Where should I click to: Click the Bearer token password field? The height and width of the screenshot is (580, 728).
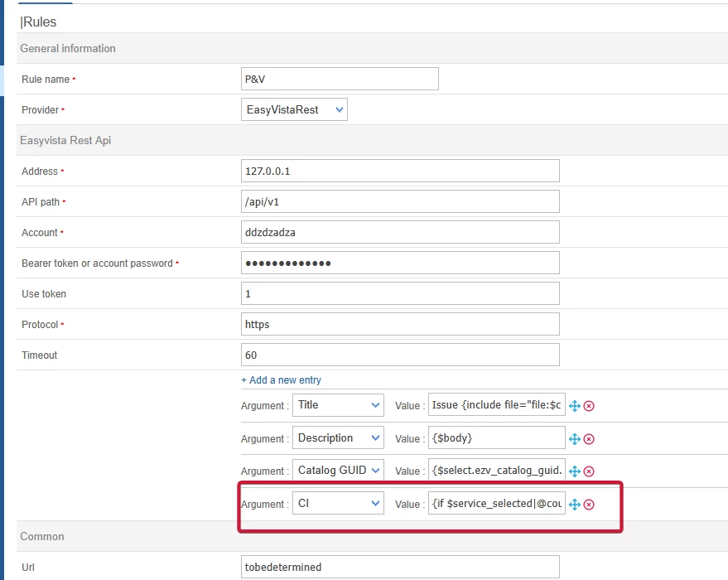[x=400, y=263]
